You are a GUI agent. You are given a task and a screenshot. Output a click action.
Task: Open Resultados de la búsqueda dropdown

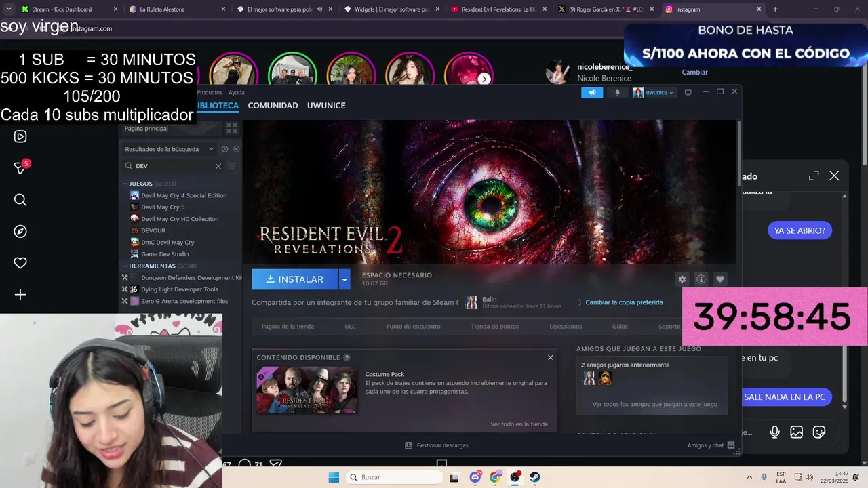coord(169,149)
